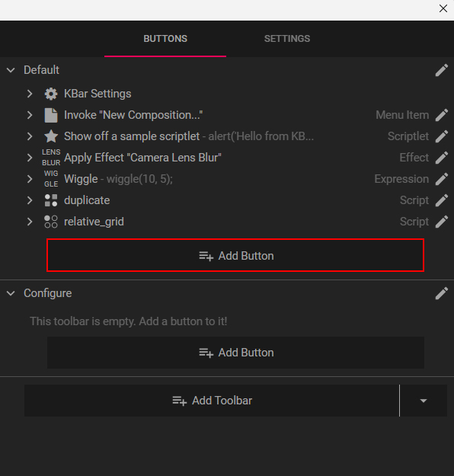The width and height of the screenshot is (454, 476).
Task: Edit the Default toolbar with pencil icon
Action: tap(442, 70)
